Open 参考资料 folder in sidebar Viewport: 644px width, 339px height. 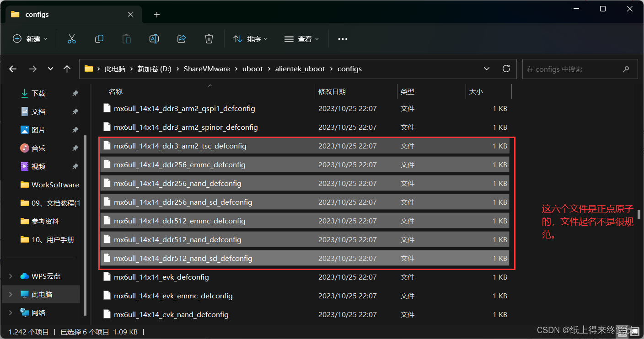tap(40, 221)
